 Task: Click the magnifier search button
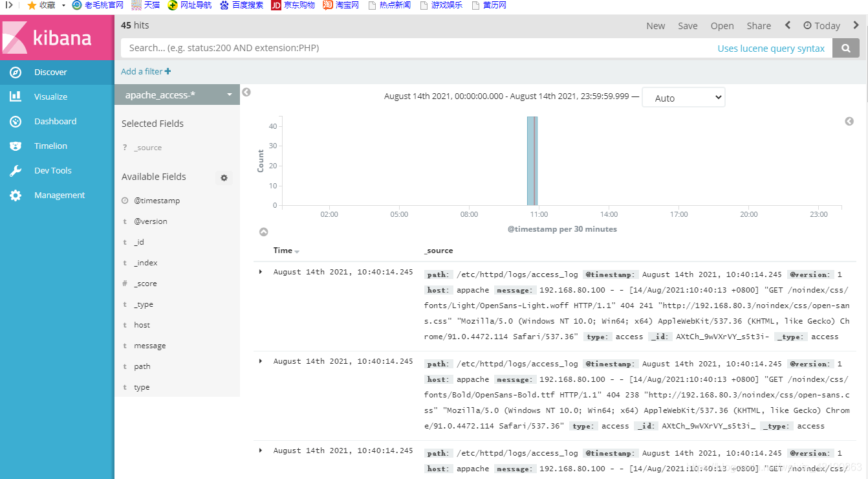coord(845,48)
